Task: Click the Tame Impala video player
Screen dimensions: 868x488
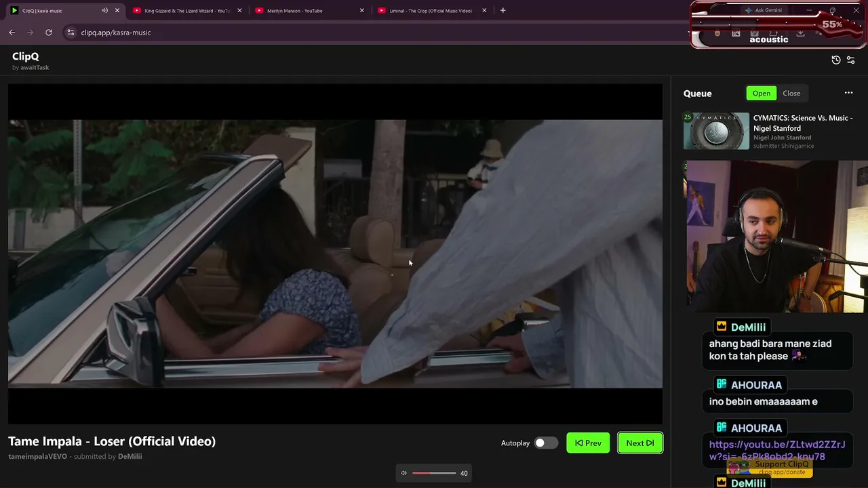Action: point(335,254)
